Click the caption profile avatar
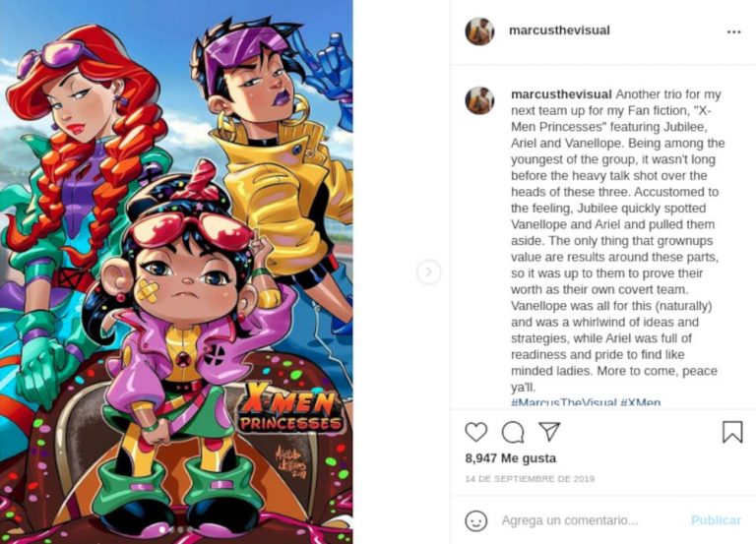This screenshot has width=756, height=544. coord(479,100)
